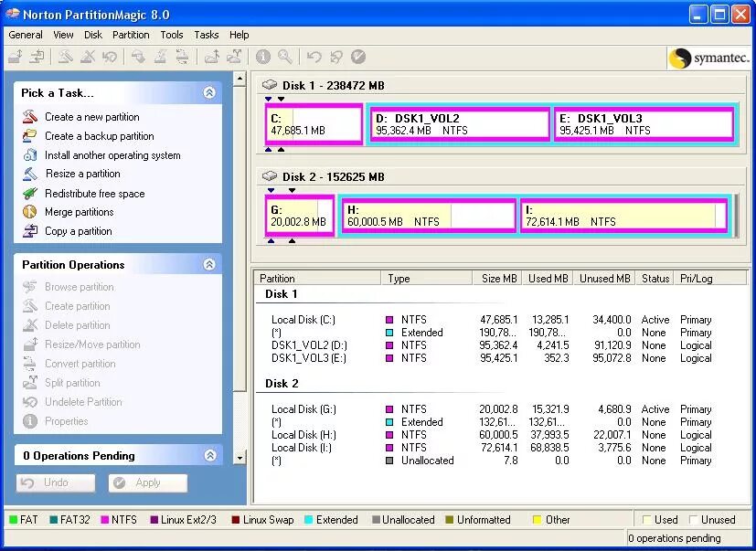Click the Properties info toolbar icon
Viewport: 756px width, 551px height.
tap(262, 57)
